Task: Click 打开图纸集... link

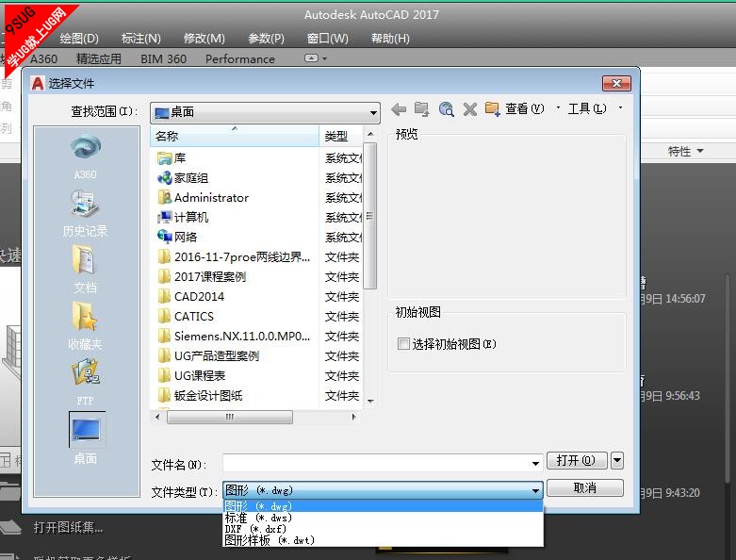Action: pos(68,528)
